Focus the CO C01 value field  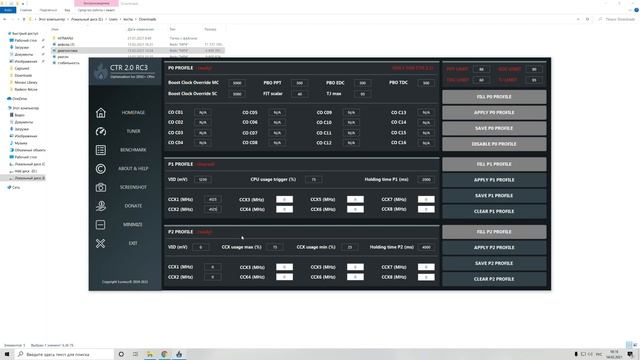(x=203, y=112)
